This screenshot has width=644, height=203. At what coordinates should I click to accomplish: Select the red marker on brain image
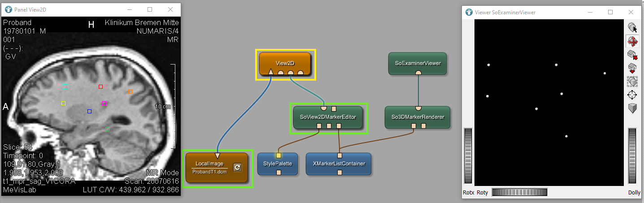[x=100, y=87]
